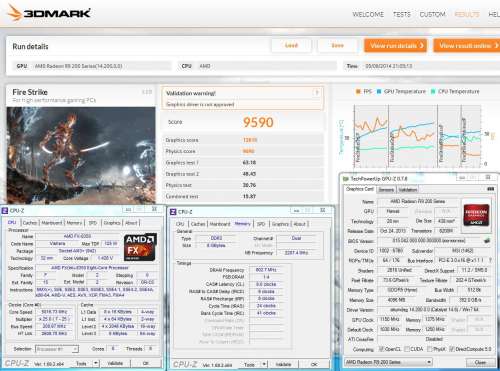Click the GPU Temperature legend marker

[x=379, y=91]
